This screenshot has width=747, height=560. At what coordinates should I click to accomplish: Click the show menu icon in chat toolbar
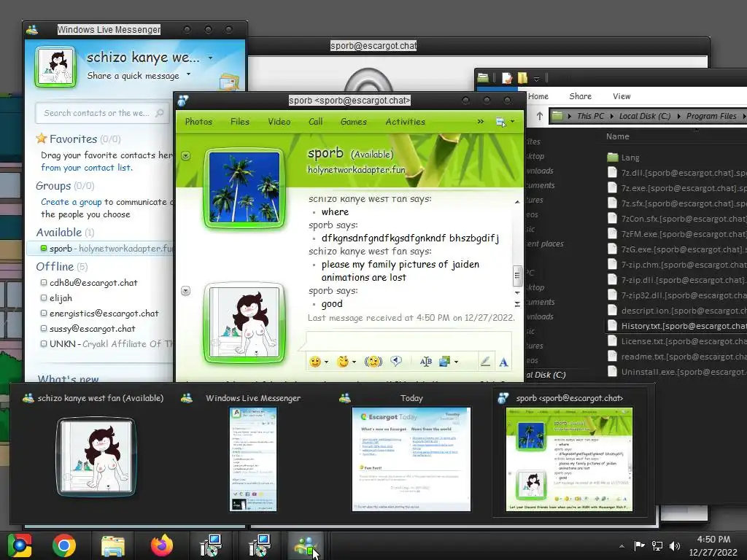(x=500, y=122)
